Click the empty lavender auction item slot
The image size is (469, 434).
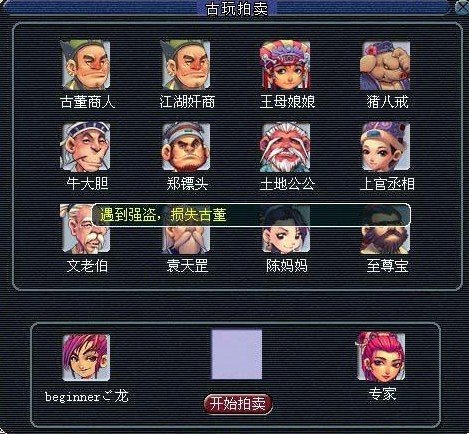tap(237, 355)
